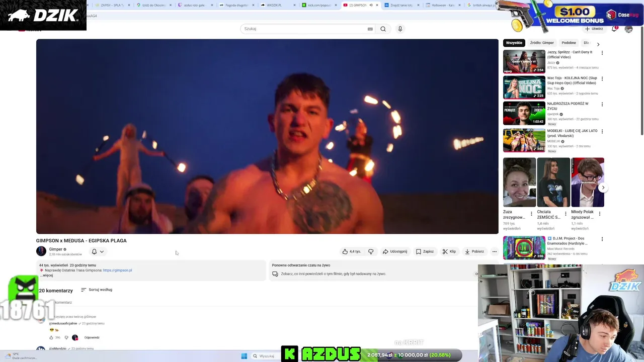The height and width of the screenshot is (362, 644).
Task: Open options menu for D.J.M. Project video
Action: point(602,239)
